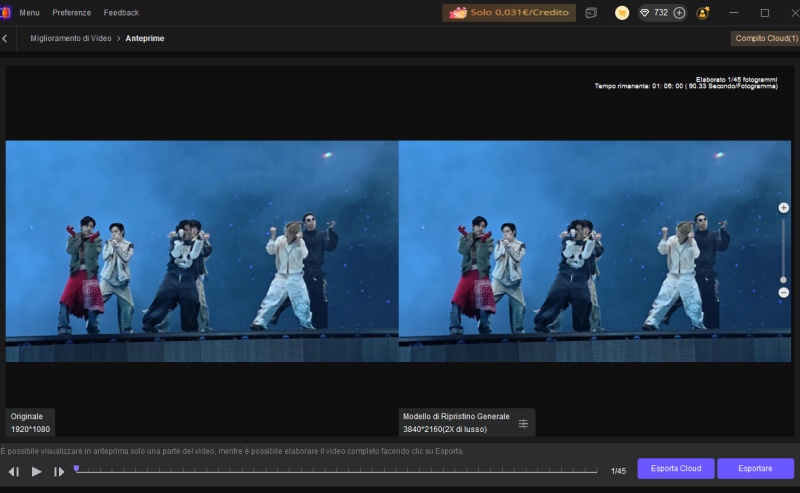Click the zoom slider handle

click(x=783, y=280)
